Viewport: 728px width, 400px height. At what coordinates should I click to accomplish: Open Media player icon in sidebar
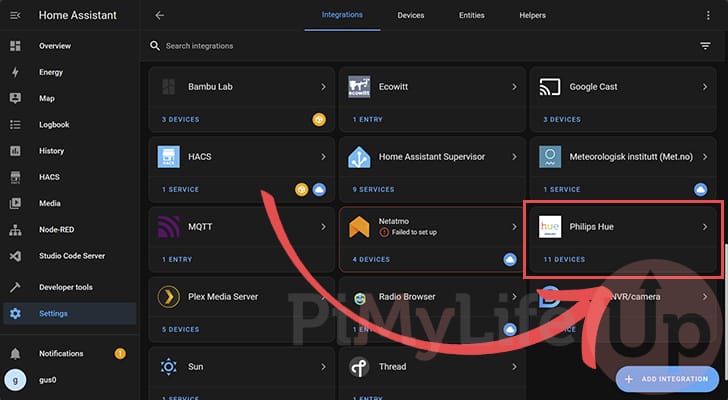[15, 203]
